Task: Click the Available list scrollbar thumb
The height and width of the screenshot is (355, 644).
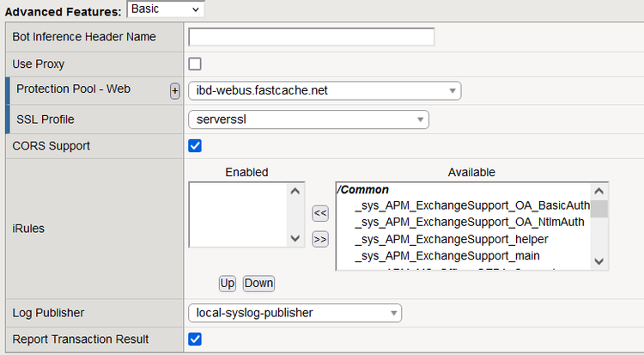Action: [599, 209]
